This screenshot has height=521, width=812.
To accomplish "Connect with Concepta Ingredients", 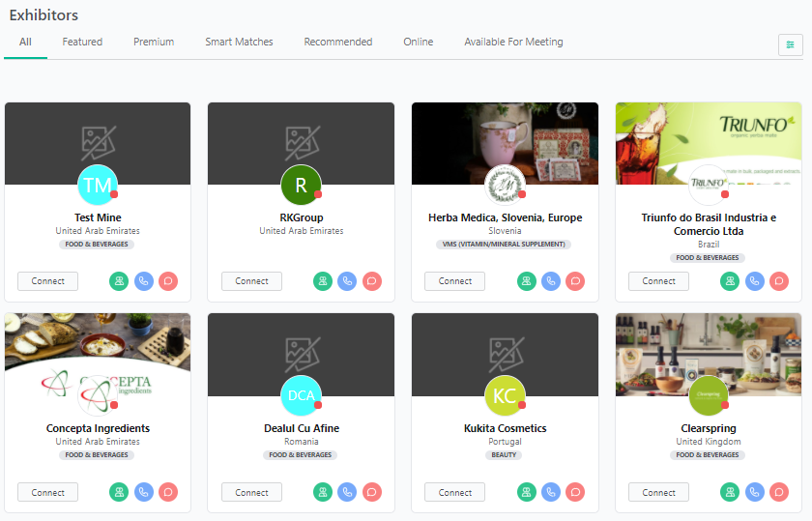I will click(x=47, y=493).
